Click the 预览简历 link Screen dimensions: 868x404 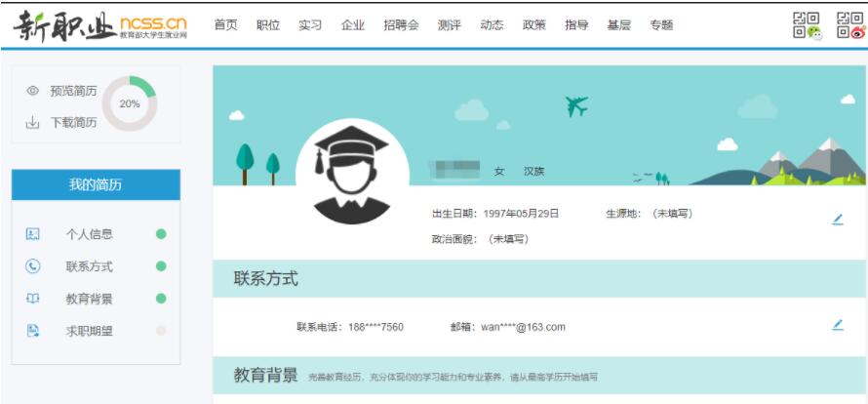(x=73, y=91)
